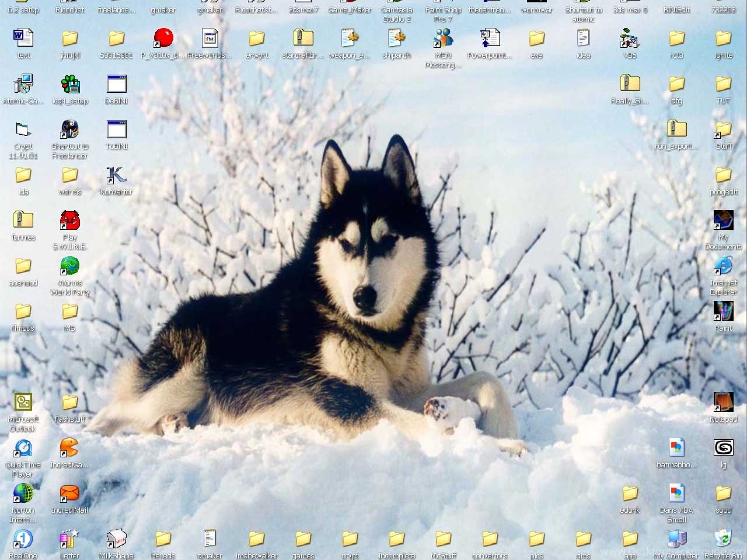Open the flashstuff folder

pos(70,402)
